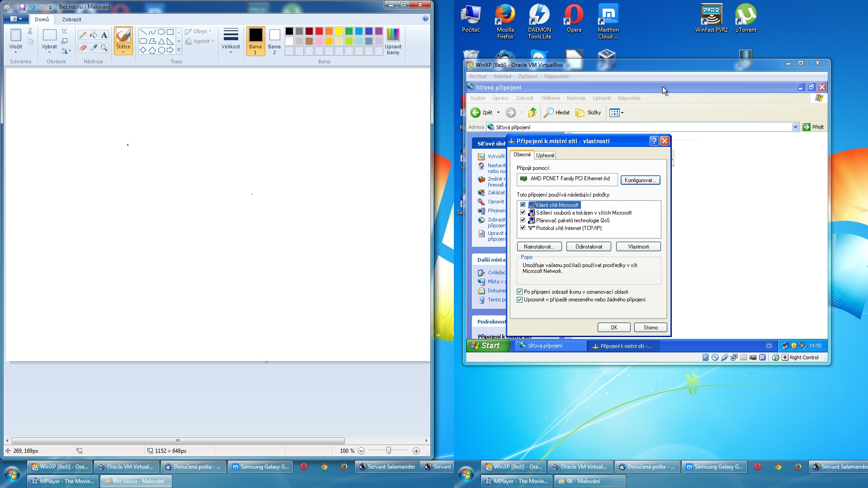Open the Počítač menu in VirtualBox
This screenshot has height=488, width=868.
click(478, 76)
